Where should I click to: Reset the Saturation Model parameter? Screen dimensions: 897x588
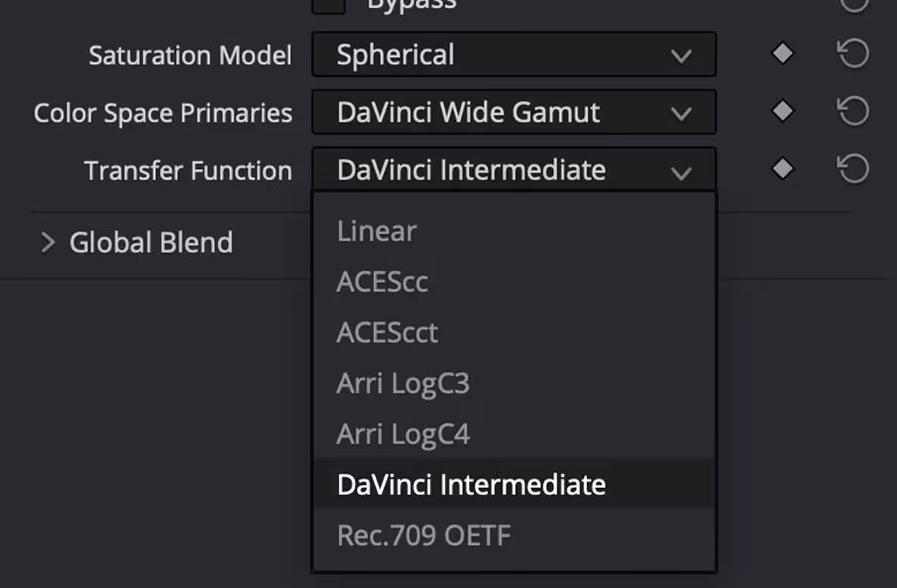[853, 54]
